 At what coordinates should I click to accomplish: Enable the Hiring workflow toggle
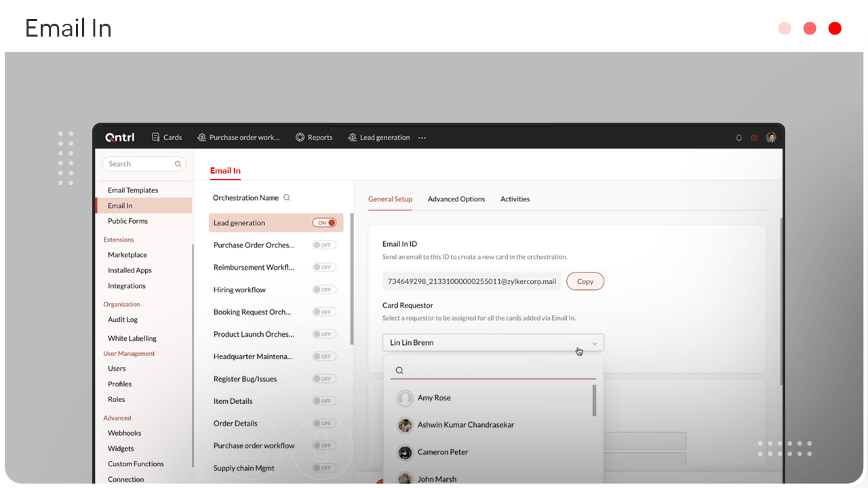[x=323, y=289]
